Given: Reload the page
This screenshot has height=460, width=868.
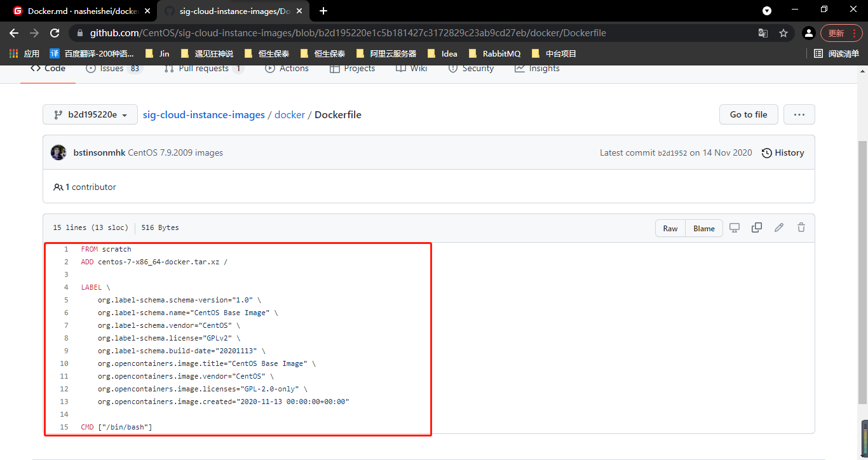Looking at the screenshot, I should tap(55, 33).
